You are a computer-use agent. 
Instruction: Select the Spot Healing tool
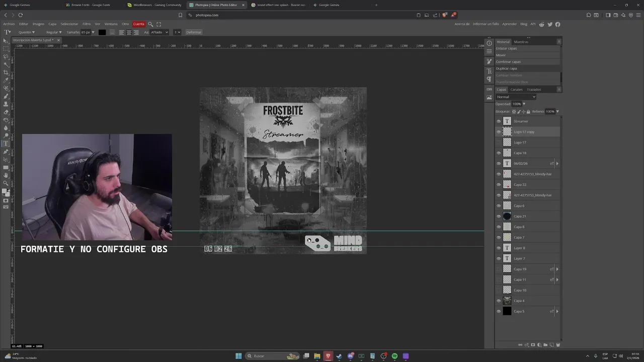click(6, 88)
